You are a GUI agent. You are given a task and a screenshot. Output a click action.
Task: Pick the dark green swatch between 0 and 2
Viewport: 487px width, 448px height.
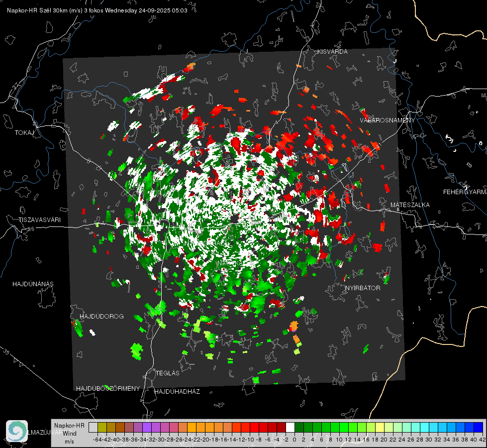pyautogui.click(x=299, y=427)
